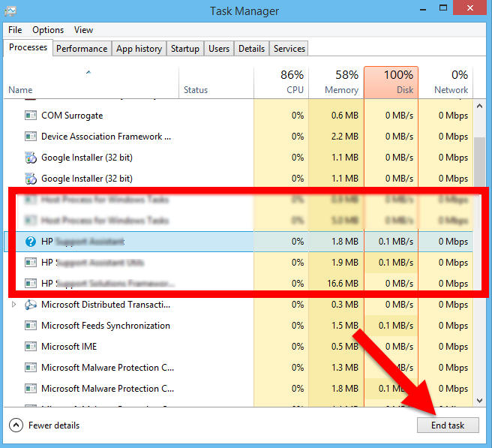
Task: Switch to the Details tab
Action: click(x=252, y=49)
